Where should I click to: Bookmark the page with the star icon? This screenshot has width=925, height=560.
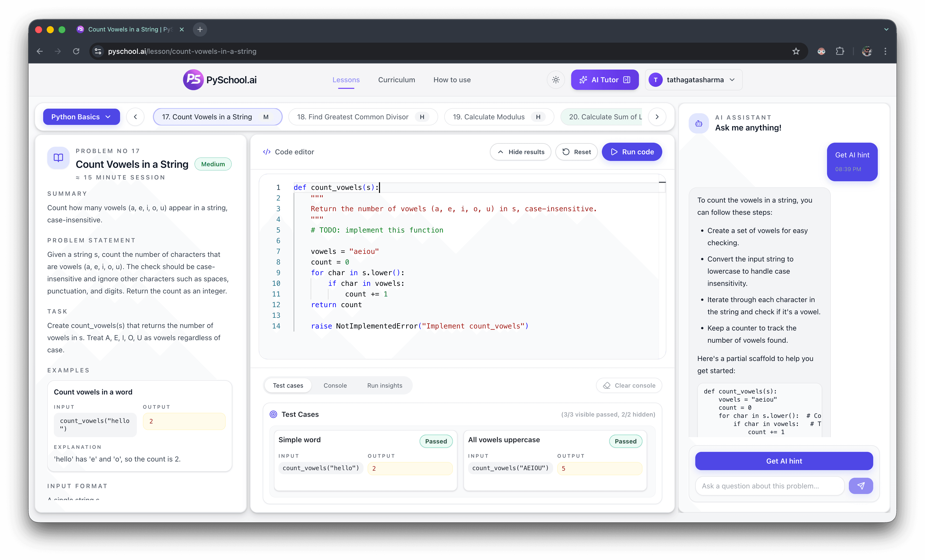[796, 51]
